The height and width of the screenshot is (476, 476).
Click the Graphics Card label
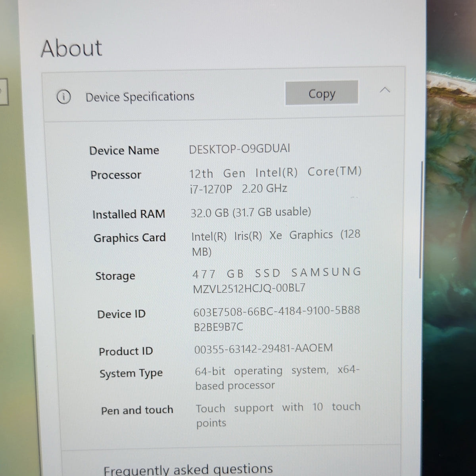[130, 238]
